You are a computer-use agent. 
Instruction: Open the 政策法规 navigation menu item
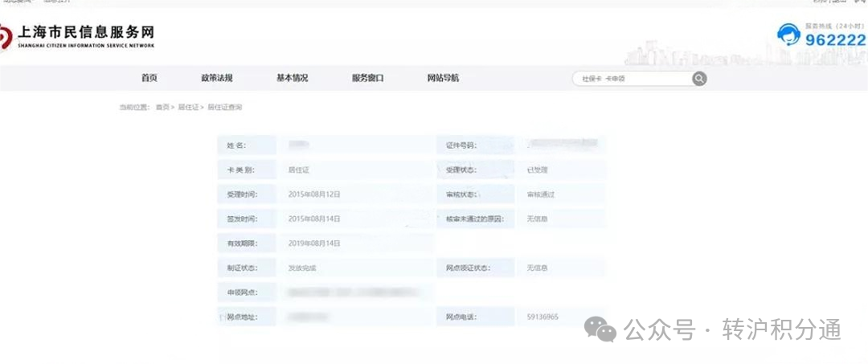pyautogui.click(x=217, y=78)
